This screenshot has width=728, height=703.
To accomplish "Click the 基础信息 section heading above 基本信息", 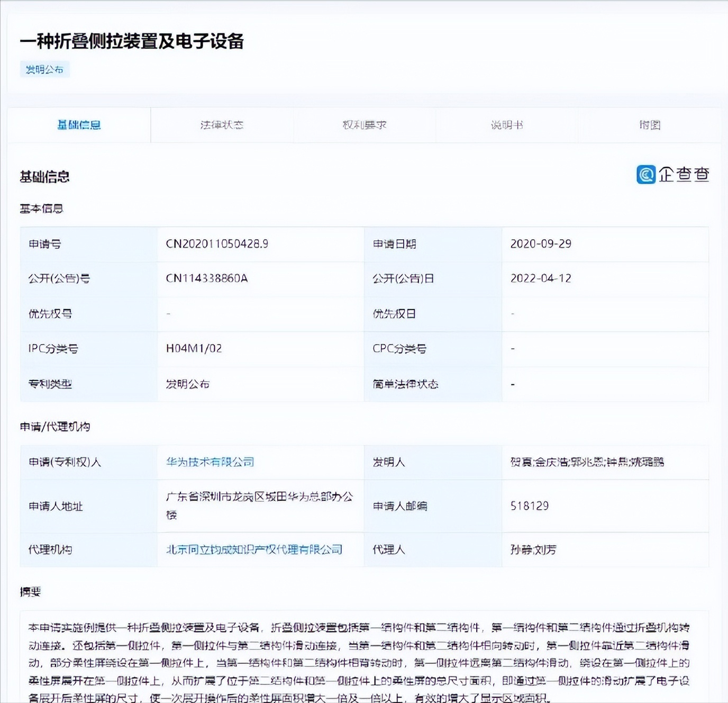I will coord(44,177).
